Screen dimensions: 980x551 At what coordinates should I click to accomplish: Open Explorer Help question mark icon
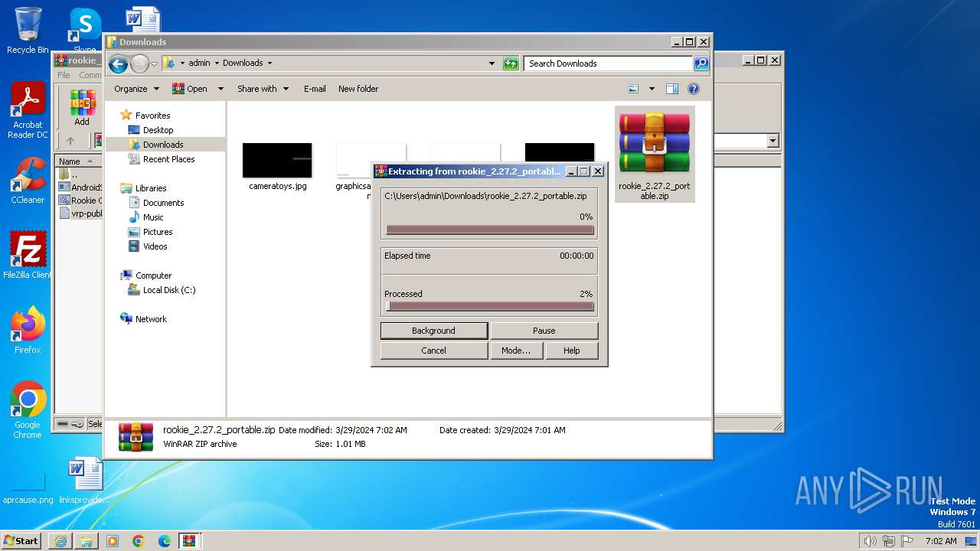(694, 89)
